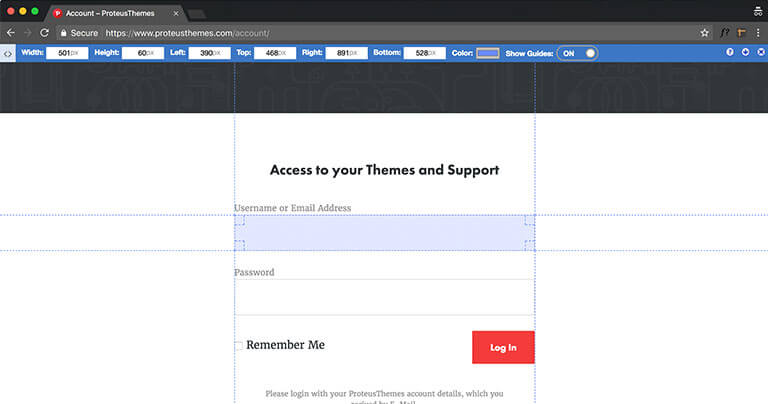Close the Account – ProteusThemes tab

click(x=176, y=13)
